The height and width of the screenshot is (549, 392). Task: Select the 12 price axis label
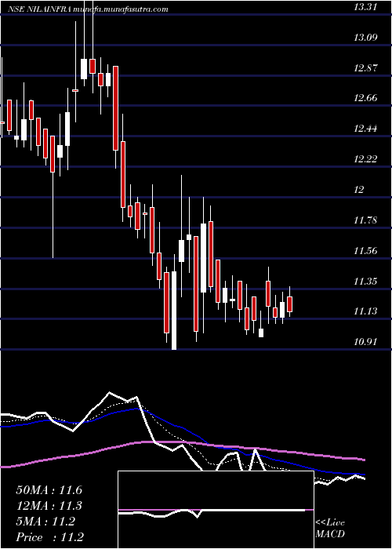tap(359, 190)
